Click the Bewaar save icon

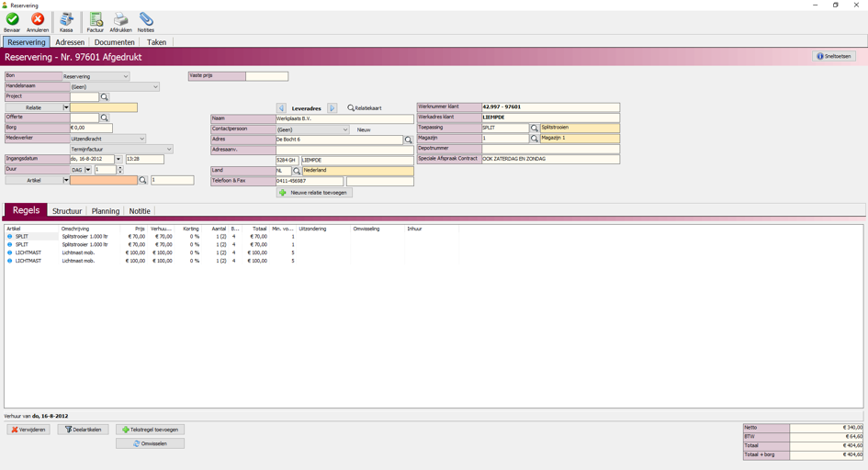(12, 19)
